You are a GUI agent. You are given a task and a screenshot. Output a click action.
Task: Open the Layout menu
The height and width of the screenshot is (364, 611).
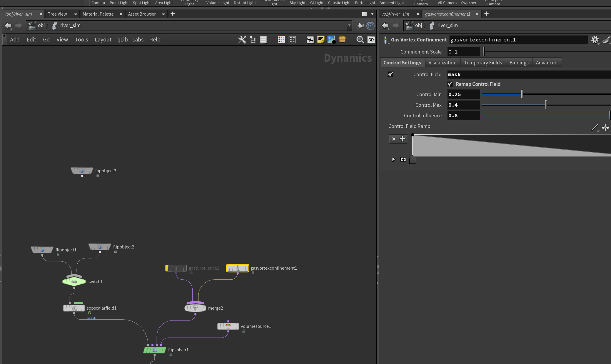pos(103,40)
